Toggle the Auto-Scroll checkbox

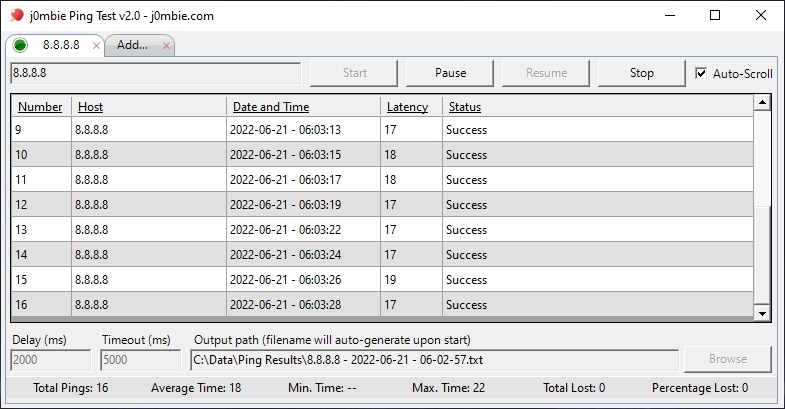tap(701, 73)
